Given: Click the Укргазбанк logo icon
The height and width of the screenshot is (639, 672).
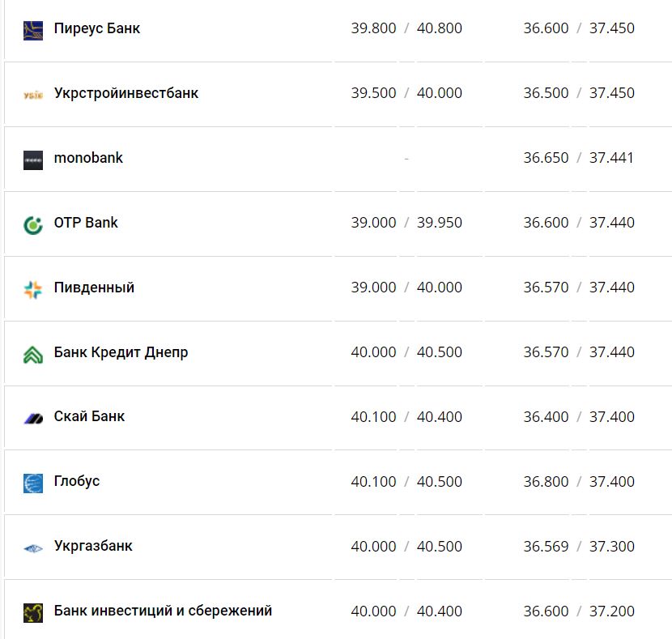Looking at the screenshot, I should click(x=33, y=548).
